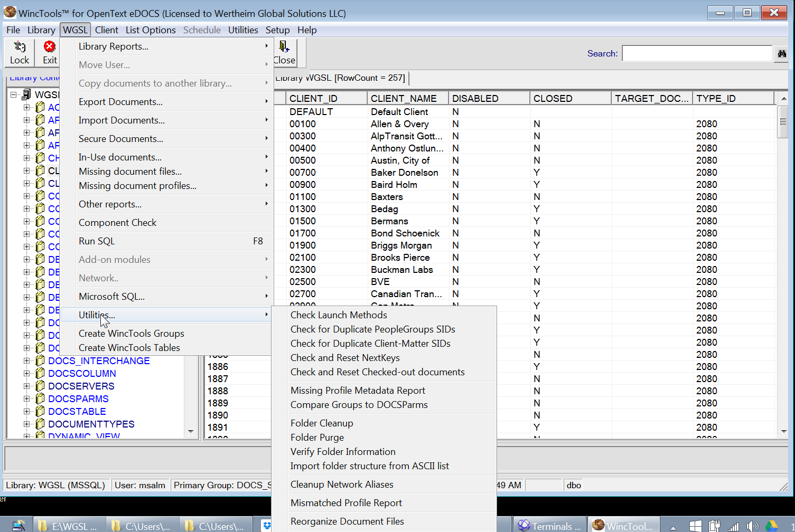Click the folder icon beside DOCUMENTTYPES

(x=40, y=424)
